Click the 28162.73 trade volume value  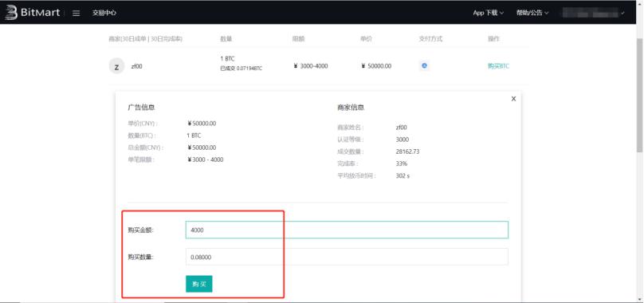[407, 151]
